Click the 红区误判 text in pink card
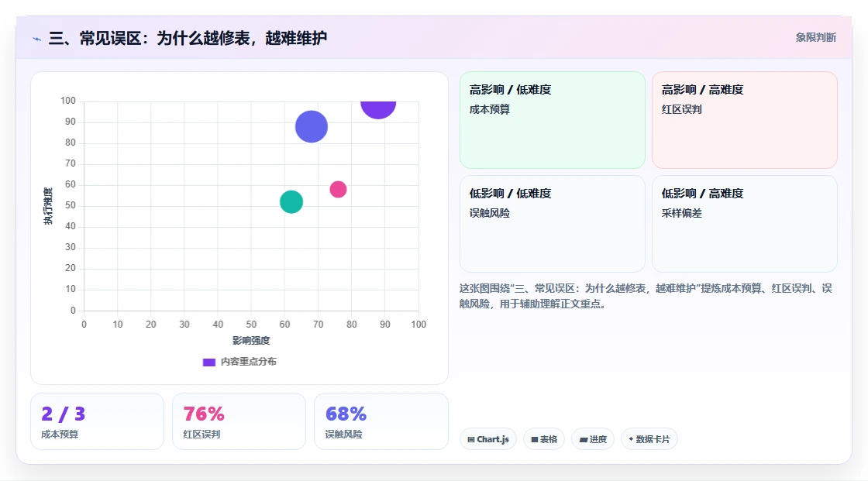The width and height of the screenshot is (868, 481). 681,109
